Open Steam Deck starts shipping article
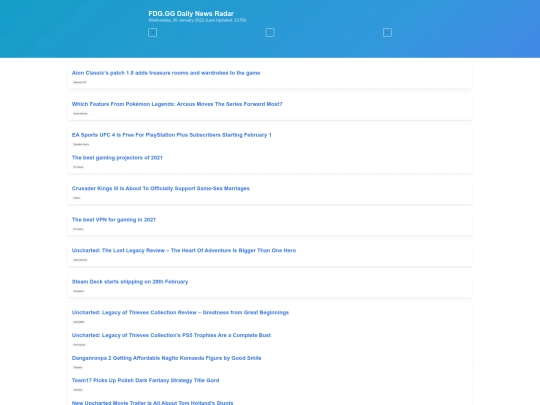 (x=130, y=282)
